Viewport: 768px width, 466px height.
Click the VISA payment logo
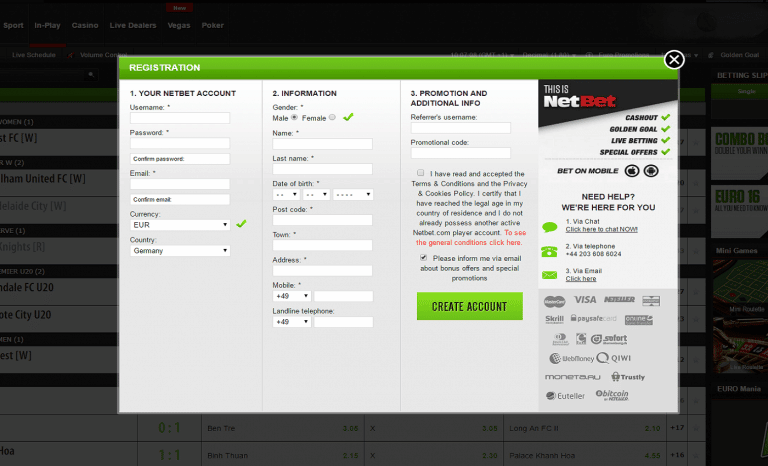point(585,300)
